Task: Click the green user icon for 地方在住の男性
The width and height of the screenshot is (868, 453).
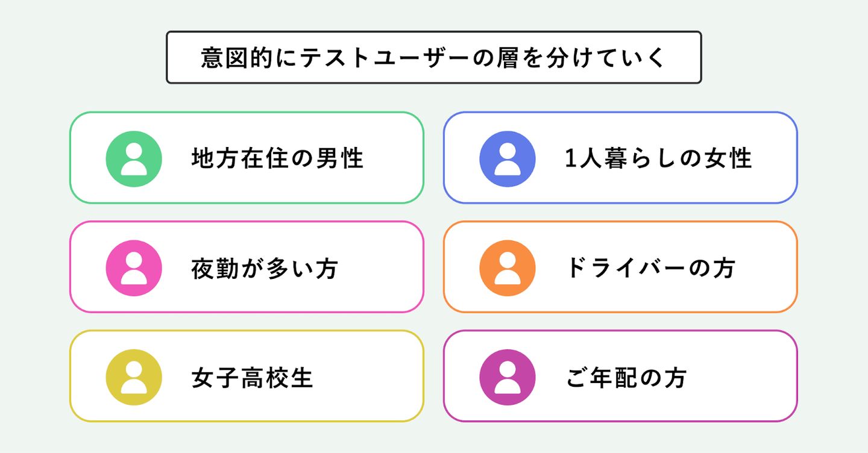Action: tap(134, 158)
